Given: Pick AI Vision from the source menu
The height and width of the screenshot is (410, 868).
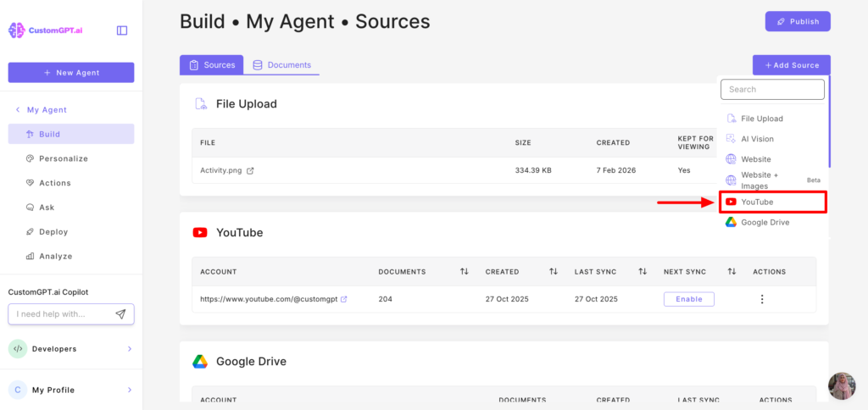Looking at the screenshot, I should coord(757,139).
